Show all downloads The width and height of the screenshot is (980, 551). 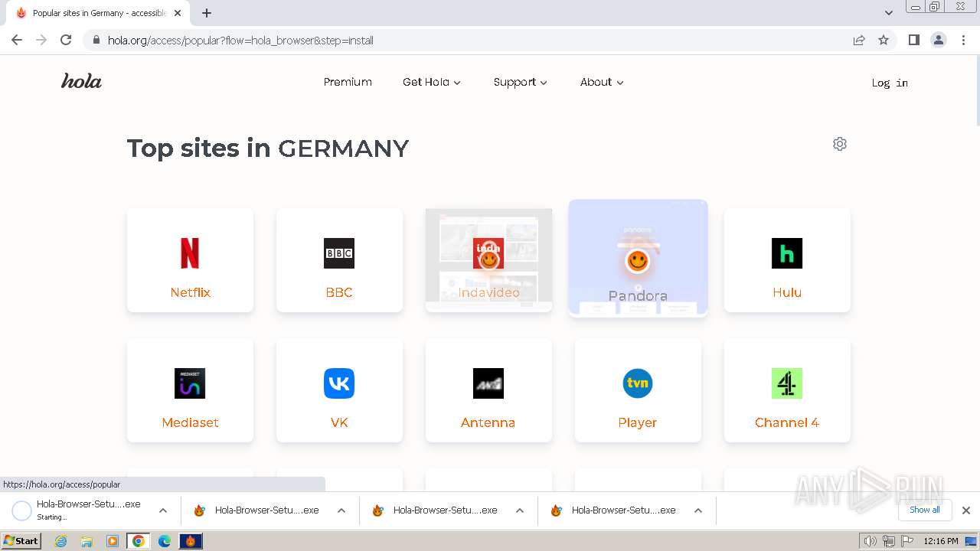tap(925, 510)
